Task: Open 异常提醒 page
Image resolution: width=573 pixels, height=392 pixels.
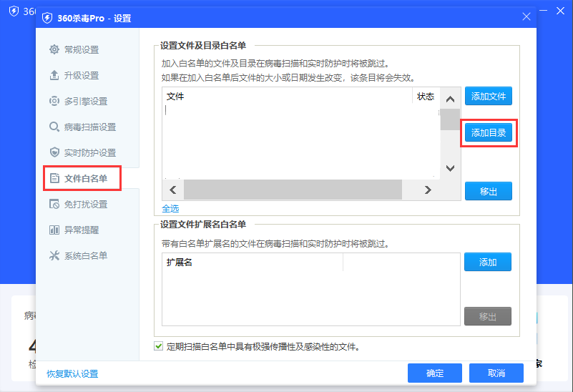Action: point(81,230)
